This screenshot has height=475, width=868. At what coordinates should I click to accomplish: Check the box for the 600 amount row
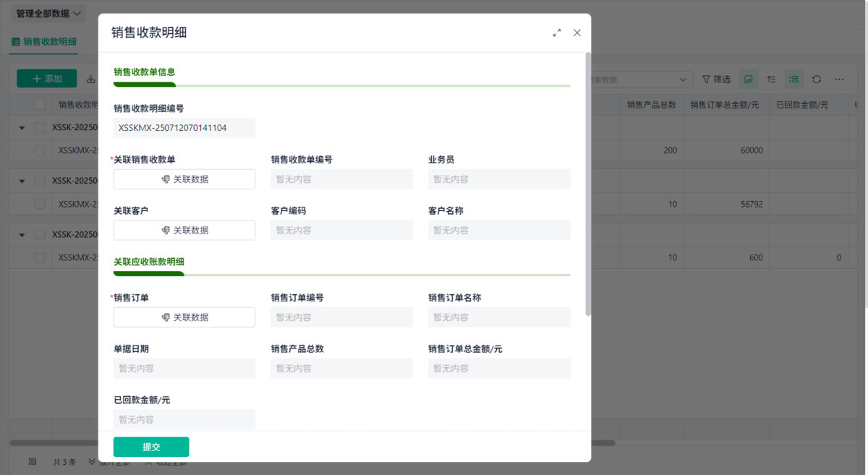tap(40, 257)
